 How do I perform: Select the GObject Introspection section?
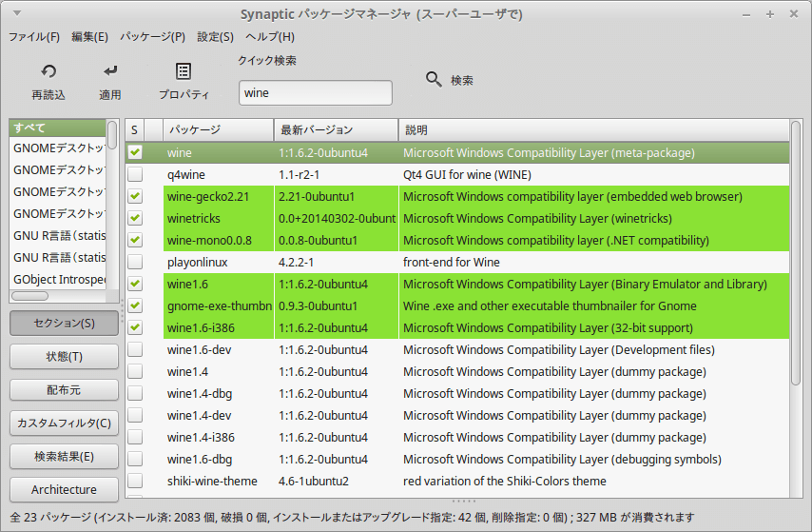coord(57,279)
